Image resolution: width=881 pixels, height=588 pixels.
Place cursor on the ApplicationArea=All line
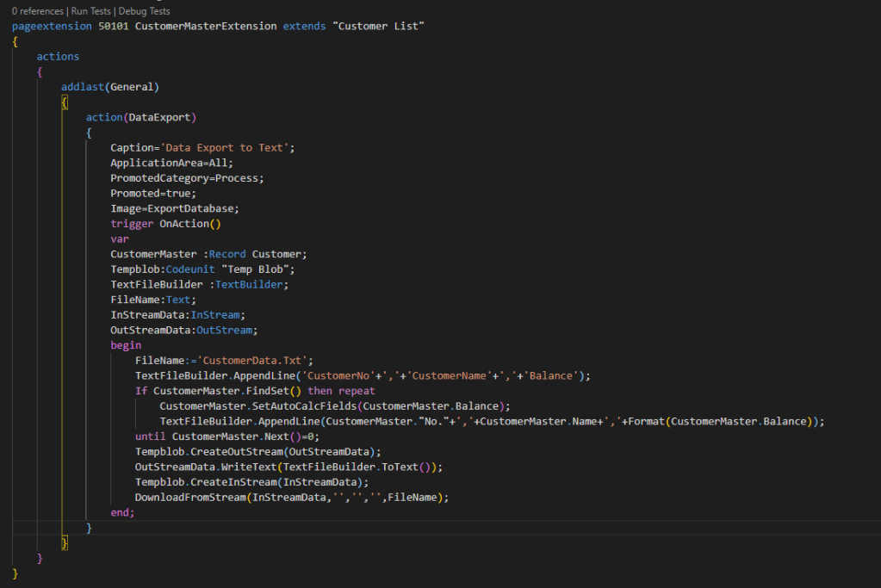pyautogui.click(x=171, y=163)
